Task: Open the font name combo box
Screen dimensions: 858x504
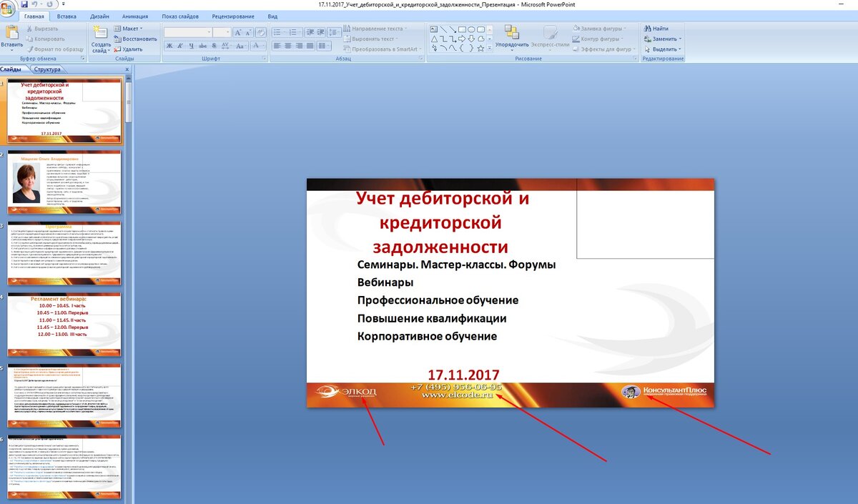Action: point(187,32)
